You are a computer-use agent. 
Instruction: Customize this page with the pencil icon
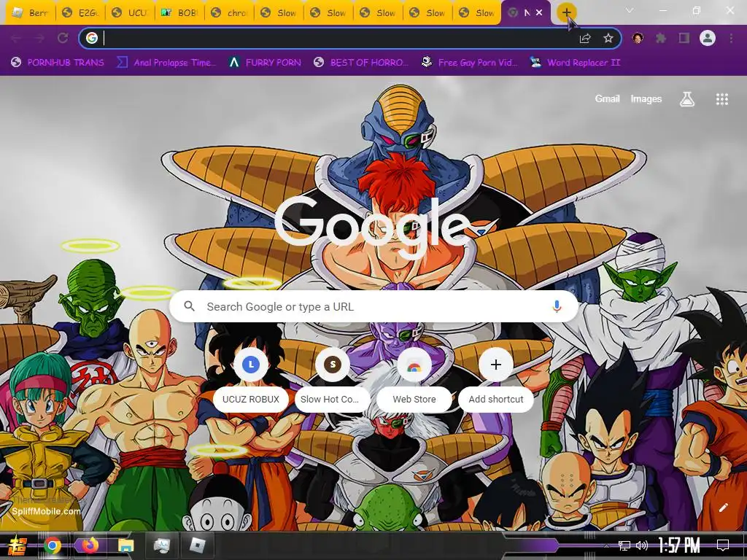coord(723,507)
